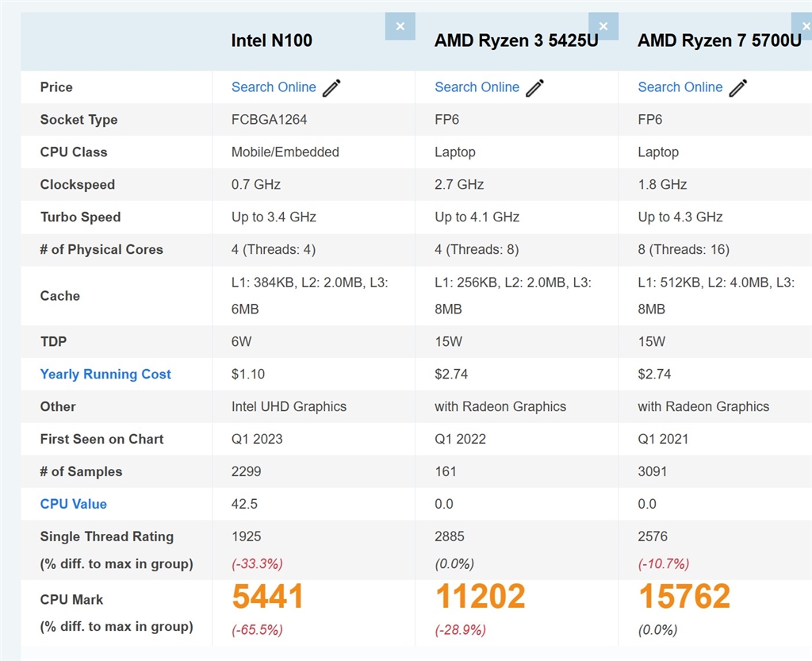Click the Q1 2023 first seen value

(x=257, y=440)
